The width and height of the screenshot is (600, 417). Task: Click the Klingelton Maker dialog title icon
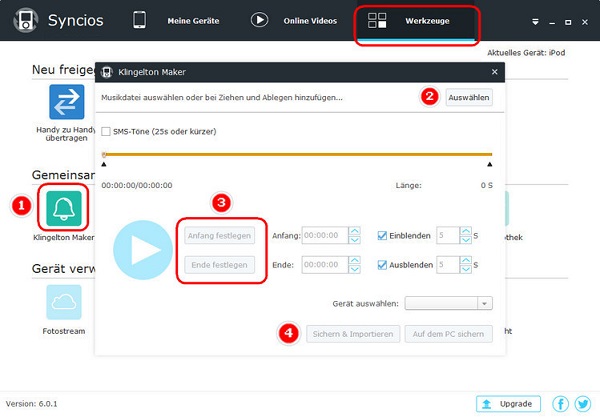click(107, 72)
